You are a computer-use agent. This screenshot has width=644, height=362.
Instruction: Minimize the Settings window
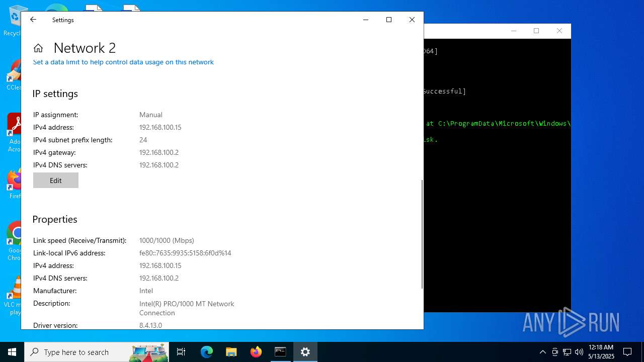pos(366,20)
